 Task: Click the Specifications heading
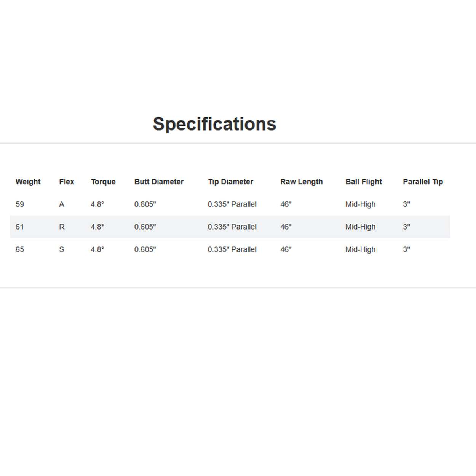click(x=214, y=124)
